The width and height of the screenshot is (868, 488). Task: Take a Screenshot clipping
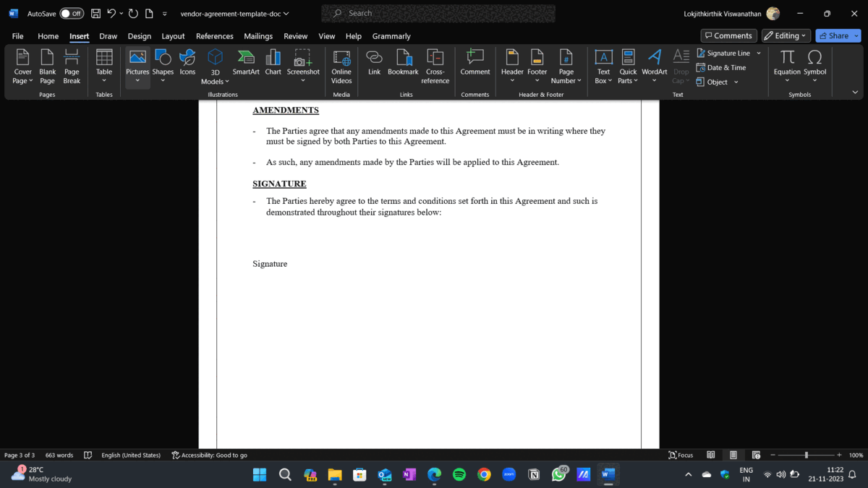(303, 67)
